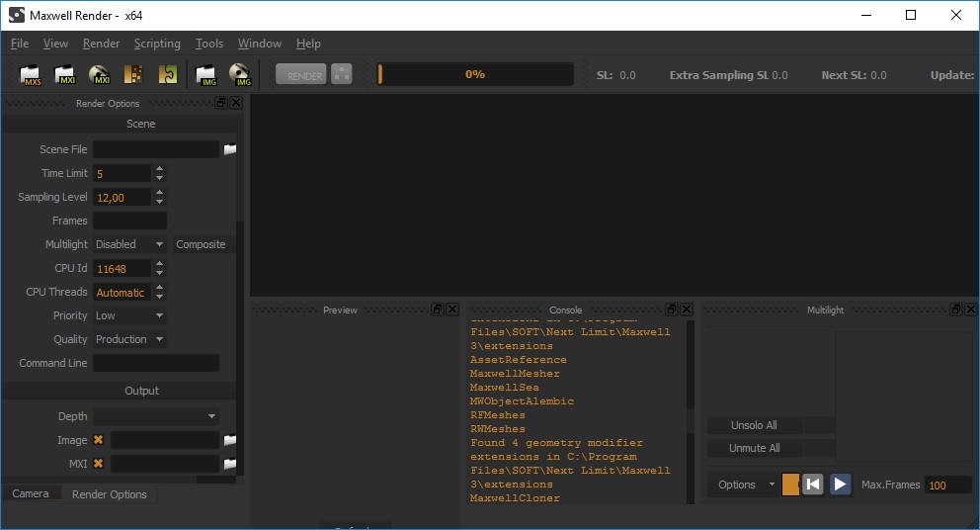Click the Max.Frames input field
980x530 pixels.
(947, 485)
